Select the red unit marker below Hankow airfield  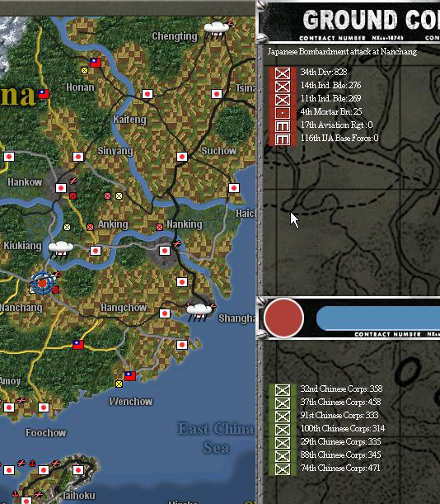(x=73, y=195)
